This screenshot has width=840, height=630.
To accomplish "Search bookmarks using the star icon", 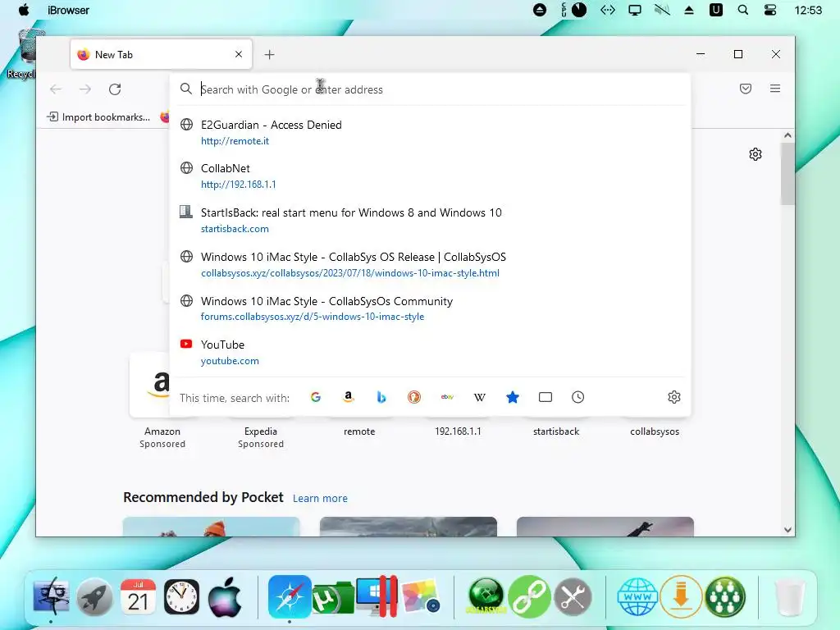I will 513,397.
